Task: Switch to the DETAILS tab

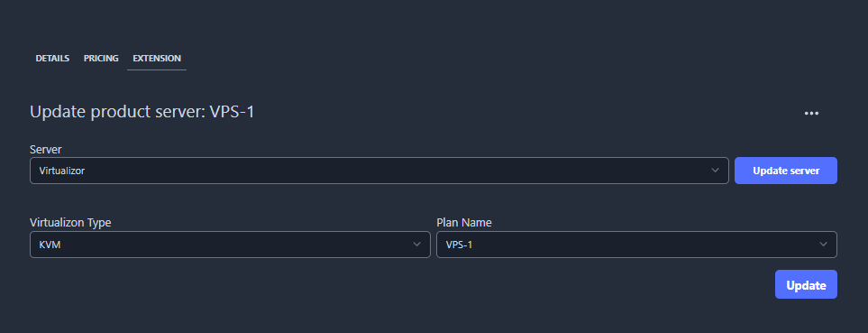Action: click(52, 58)
